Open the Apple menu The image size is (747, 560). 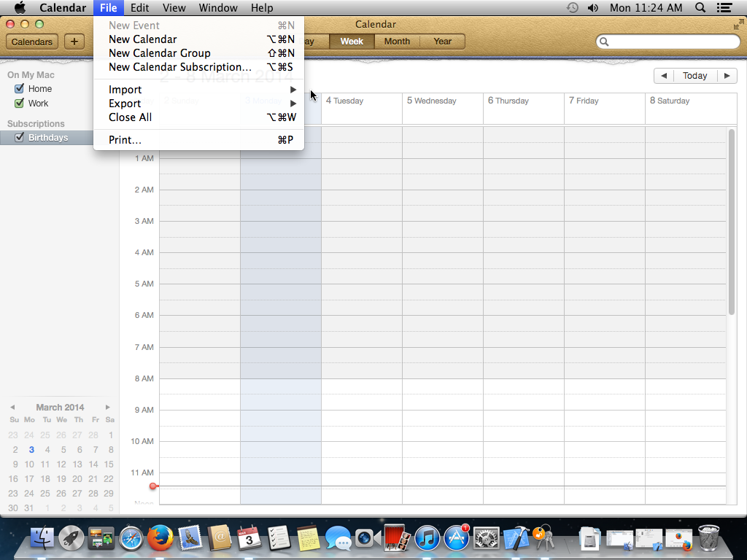[20, 7]
